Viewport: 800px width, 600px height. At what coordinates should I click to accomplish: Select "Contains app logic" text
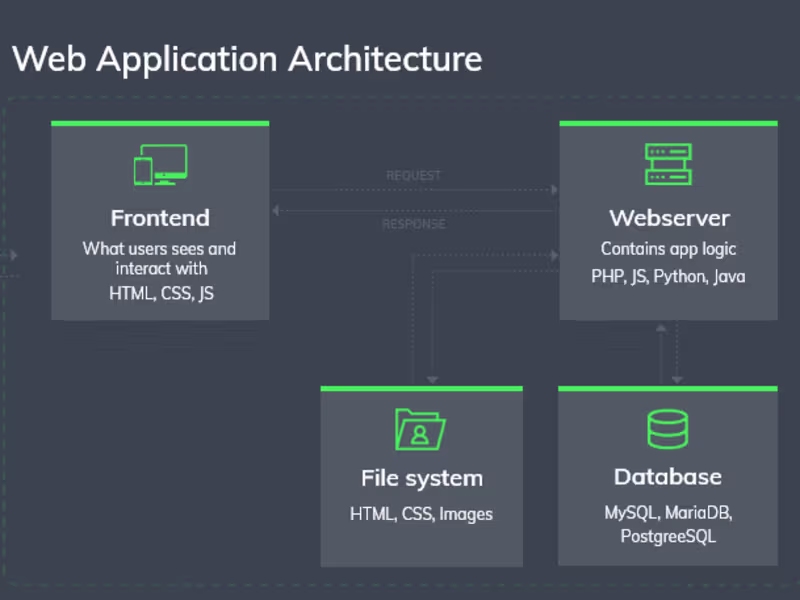click(x=668, y=249)
